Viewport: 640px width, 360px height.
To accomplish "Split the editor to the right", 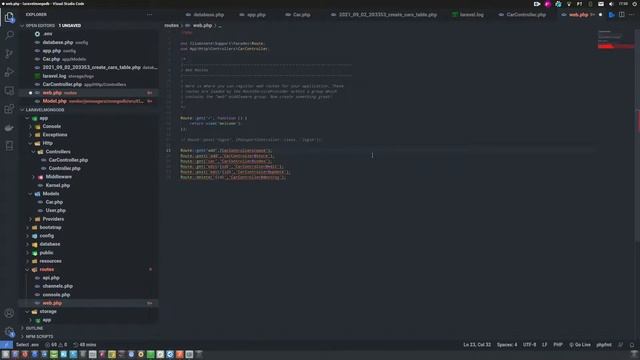I will 621,15.
